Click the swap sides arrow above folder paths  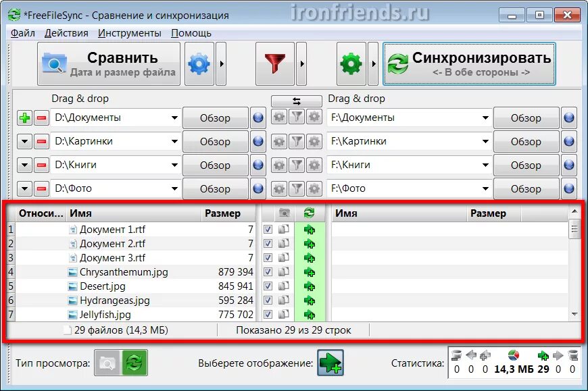pos(295,100)
